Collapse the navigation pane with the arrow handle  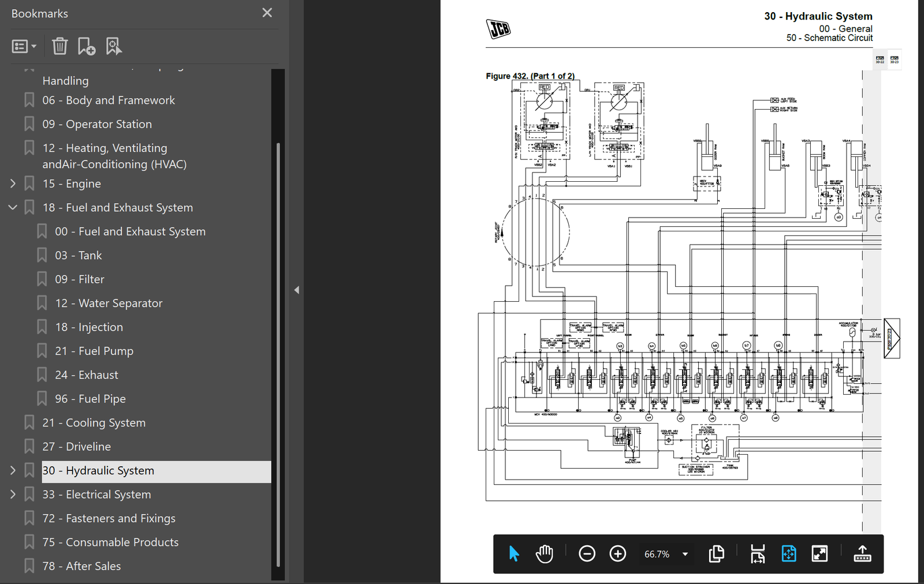tap(296, 290)
